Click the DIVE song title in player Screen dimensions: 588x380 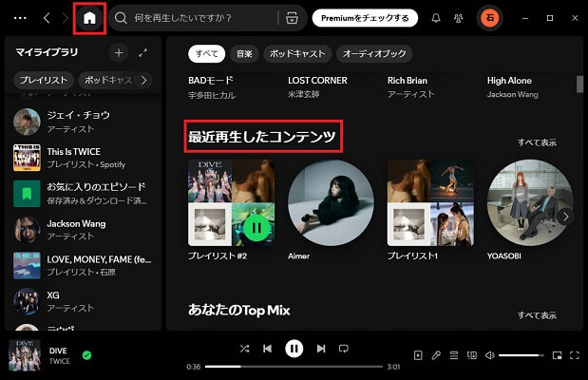58,351
